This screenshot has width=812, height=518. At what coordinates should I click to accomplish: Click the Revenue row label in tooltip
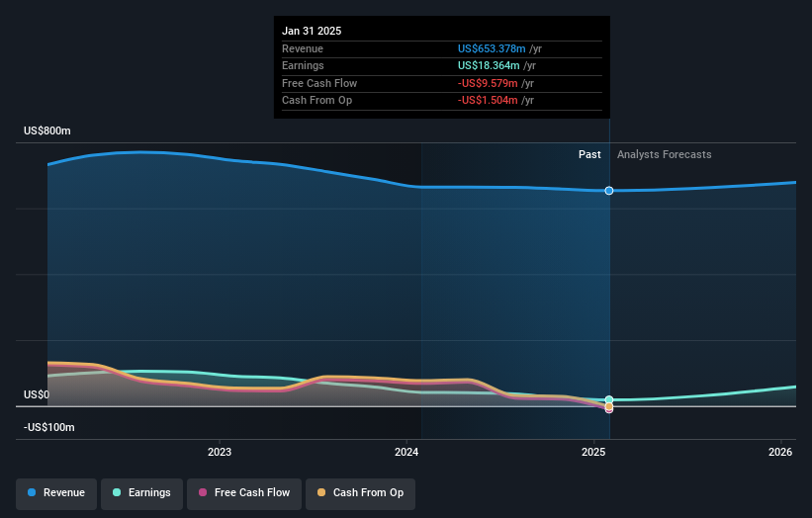[303, 48]
